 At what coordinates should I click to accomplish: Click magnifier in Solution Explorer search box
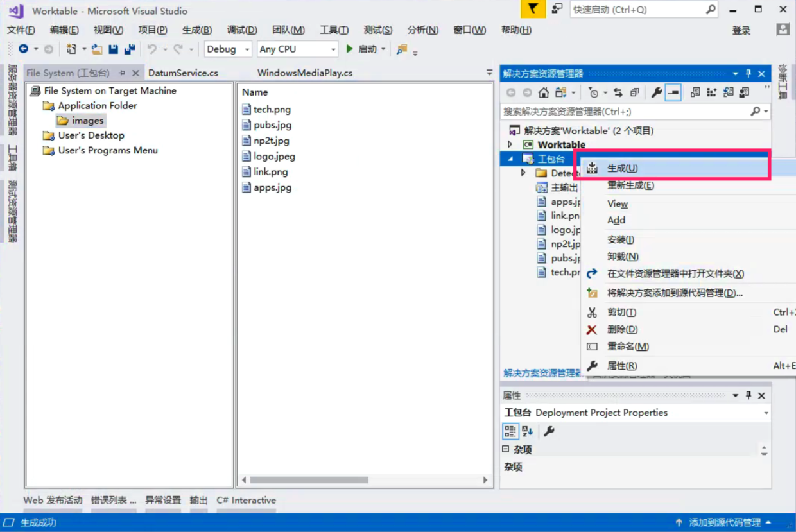[755, 111]
